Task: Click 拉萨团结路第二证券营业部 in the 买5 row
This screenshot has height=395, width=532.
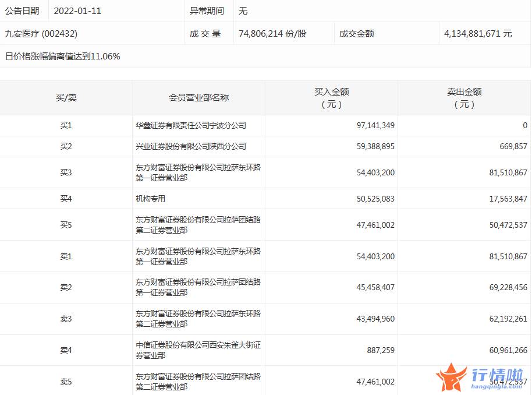Action: pyautogui.click(x=198, y=225)
